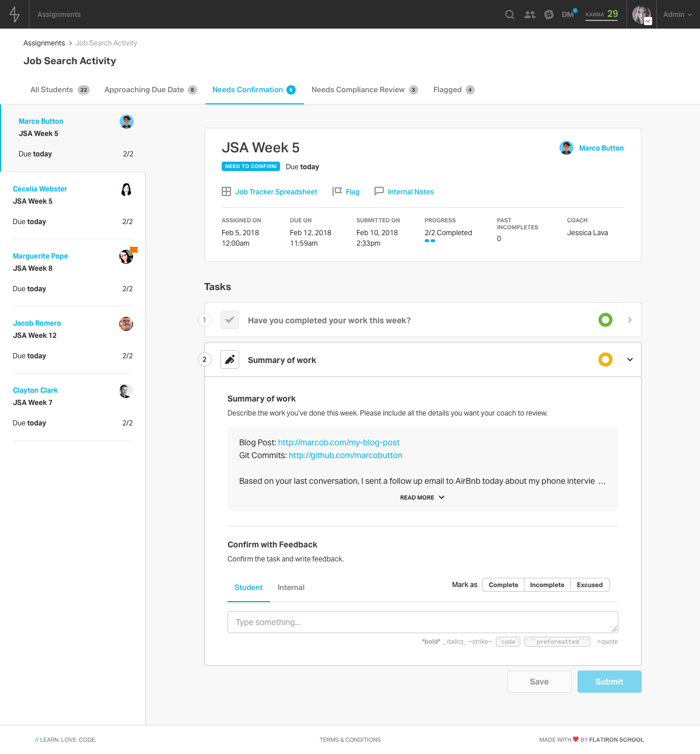The image size is (700, 754).
Task: Switch to All Students tab
Action: pos(60,90)
